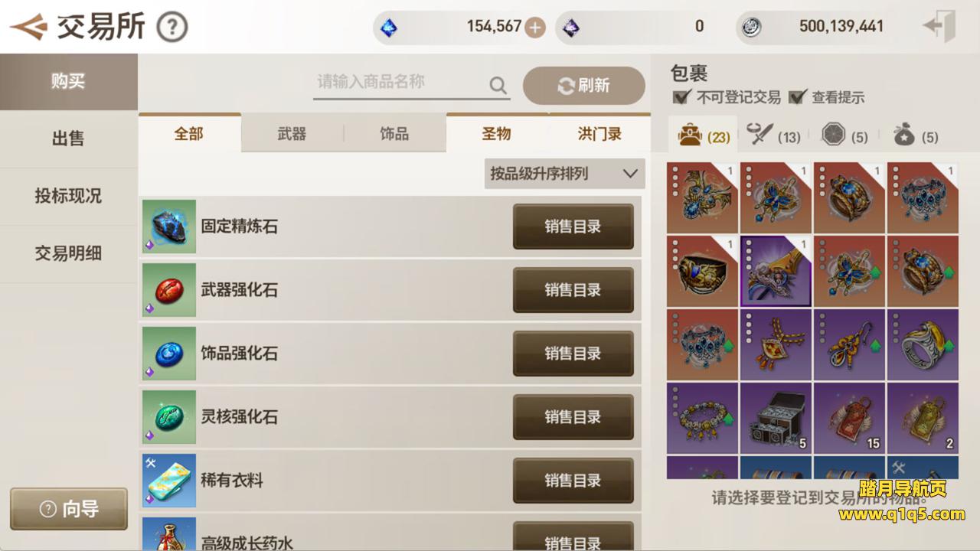Select the pouch inventory tab showing 5
The height and width of the screenshot is (551, 980).
[916, 136]
